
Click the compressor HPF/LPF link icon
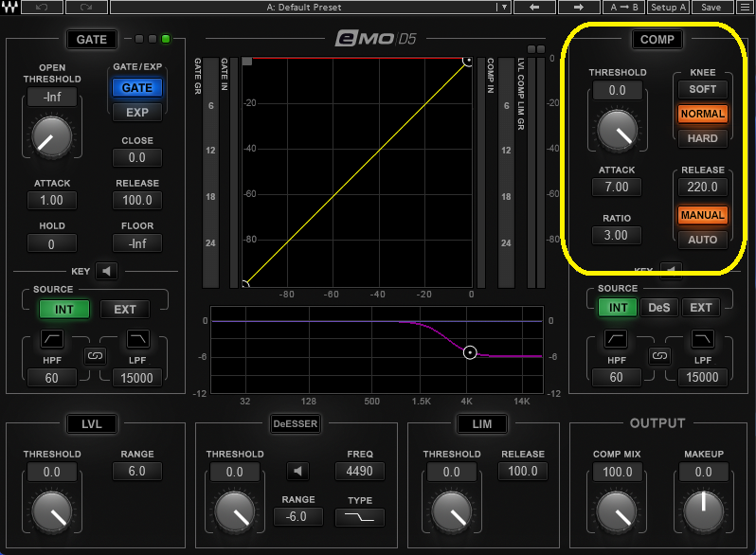pos(659,357)
